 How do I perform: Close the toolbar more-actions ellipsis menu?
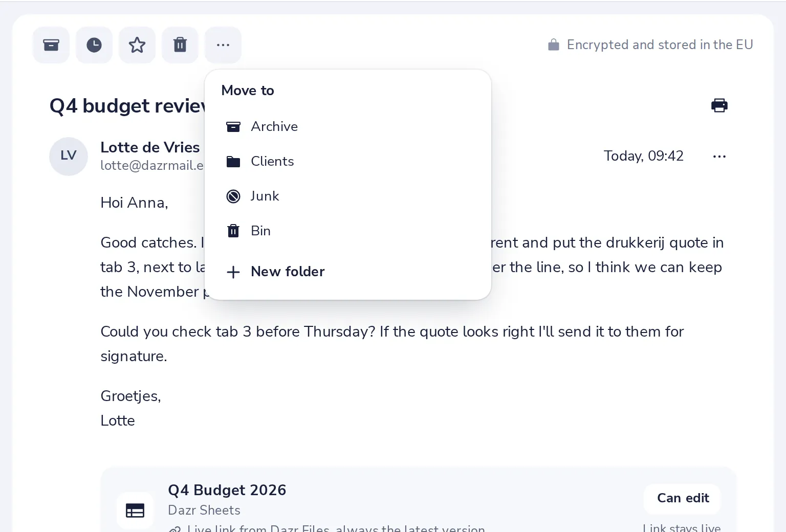point(223,45)
